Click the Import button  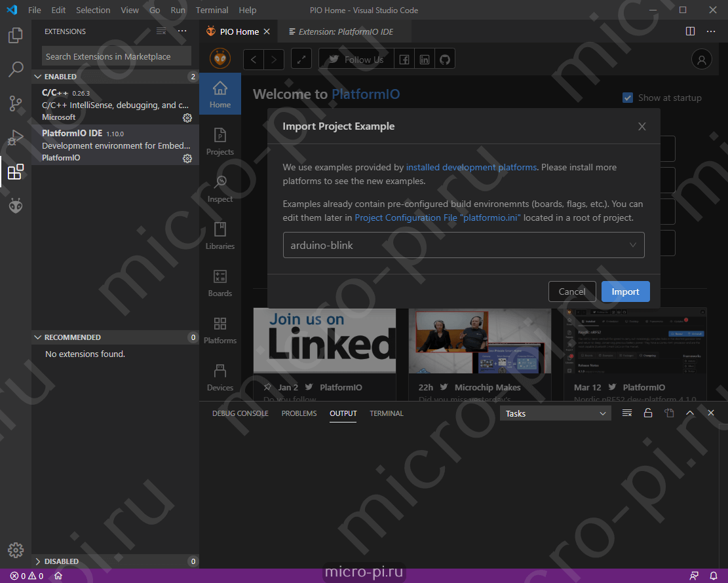click(625, 291)
